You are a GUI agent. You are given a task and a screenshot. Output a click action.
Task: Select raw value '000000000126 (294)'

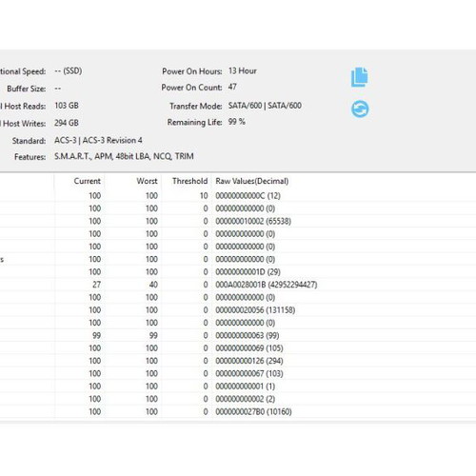point(249,361)
